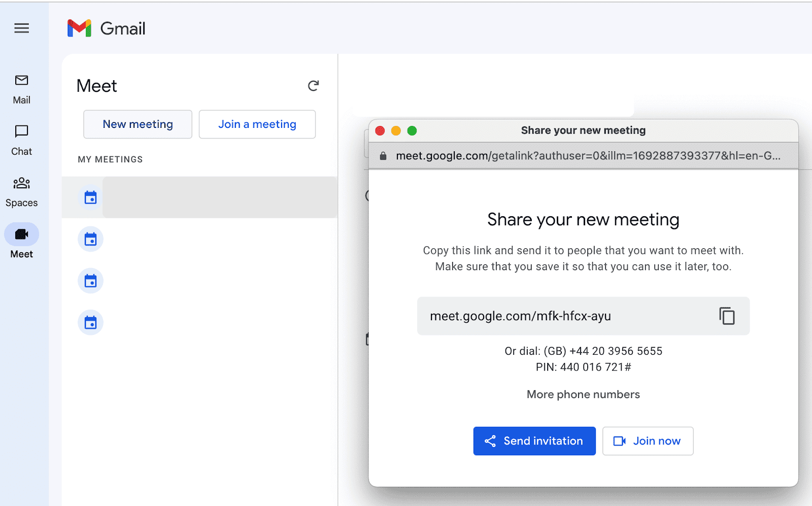Screen dimensions: 812x506
Task: Select the first meeting calendar icon
Action: 90,197
